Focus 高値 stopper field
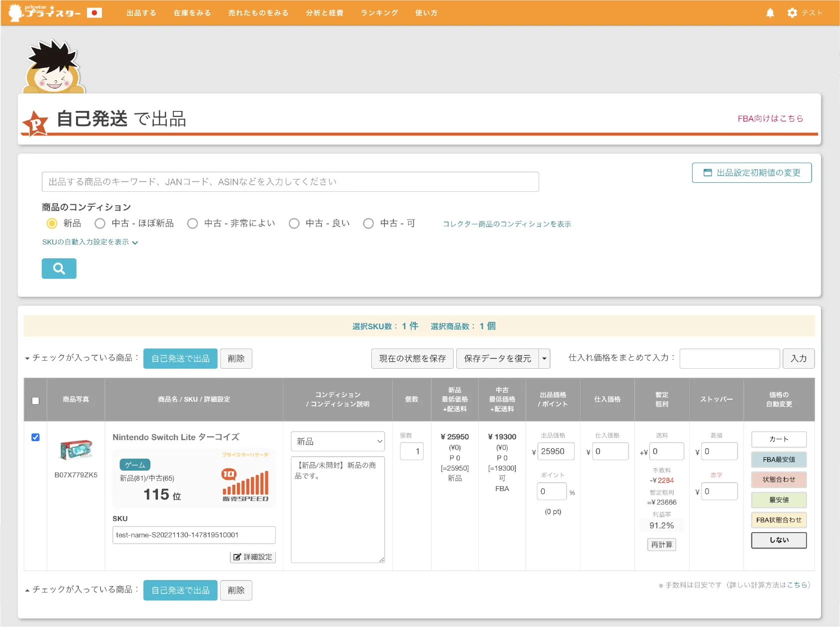Screen dimensions: 840x627 pos(720,451)
